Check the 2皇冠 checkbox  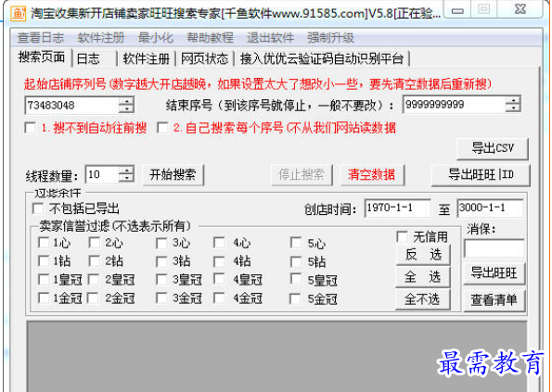94,280
